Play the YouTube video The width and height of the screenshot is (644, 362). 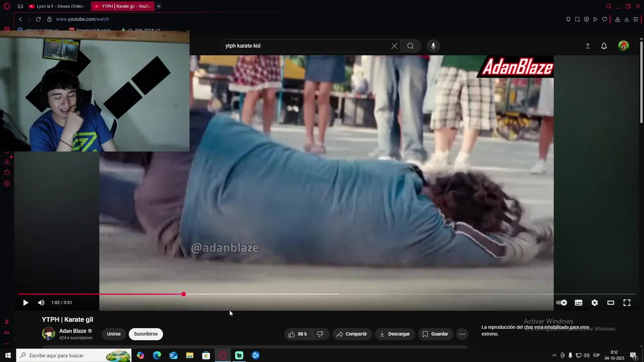26,303
